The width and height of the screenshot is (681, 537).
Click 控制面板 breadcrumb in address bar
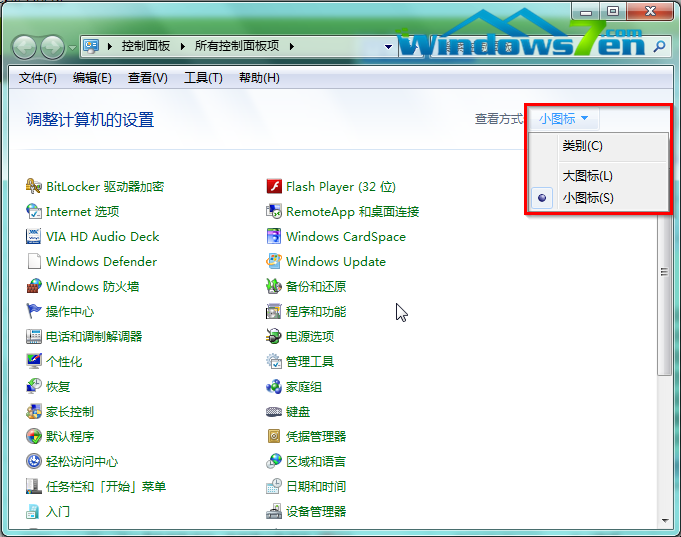point(146,46)
